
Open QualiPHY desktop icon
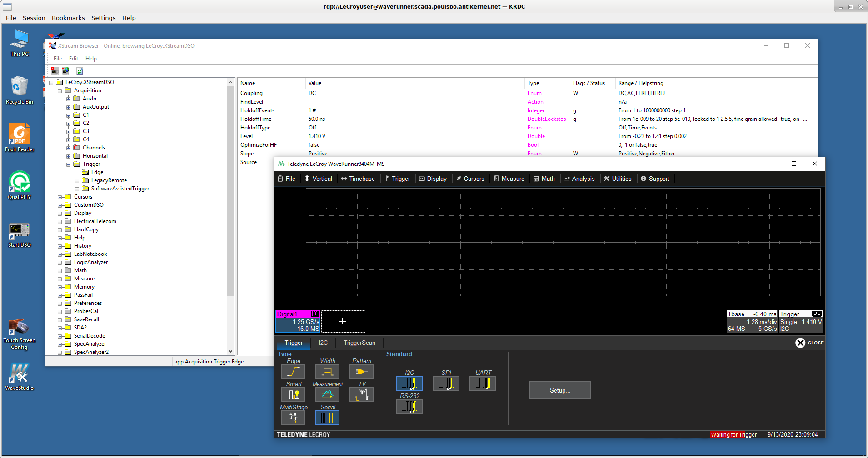pyautogui.click(x=20, y=185)
